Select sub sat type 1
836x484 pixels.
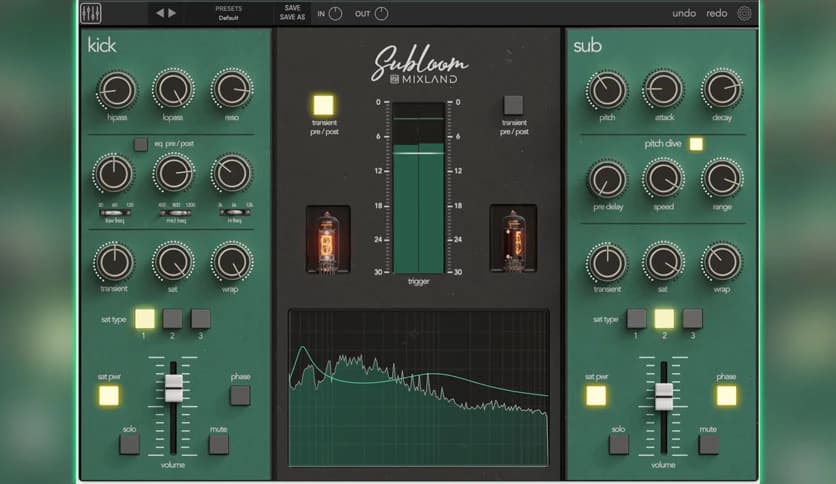pos(636,319)
